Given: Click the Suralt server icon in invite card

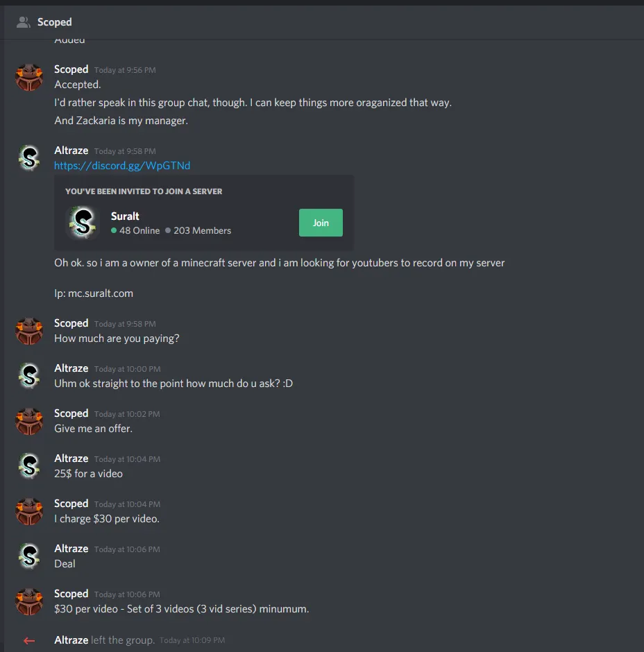Looking at the screenshot, I should [x=83, y=223].
